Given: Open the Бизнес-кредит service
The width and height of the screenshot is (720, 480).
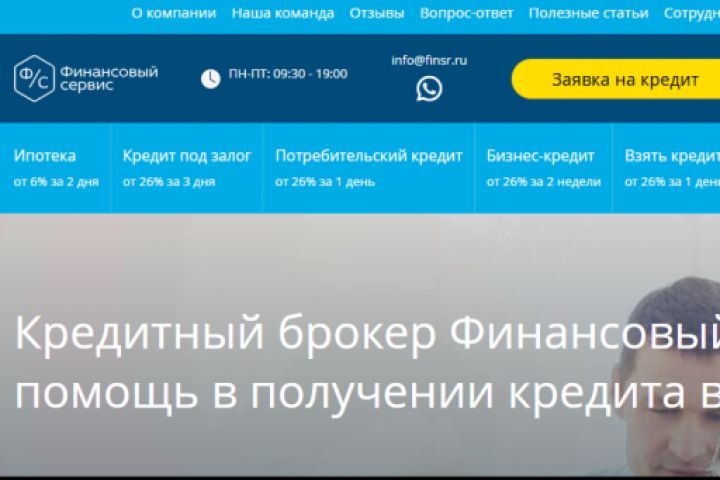Looking at the screenshot, I should [x=543, y=168].
